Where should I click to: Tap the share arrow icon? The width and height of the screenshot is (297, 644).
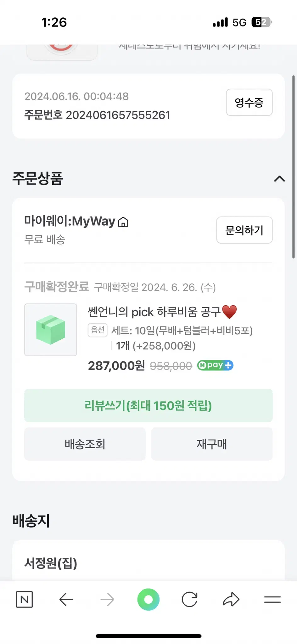coord(231,599)
